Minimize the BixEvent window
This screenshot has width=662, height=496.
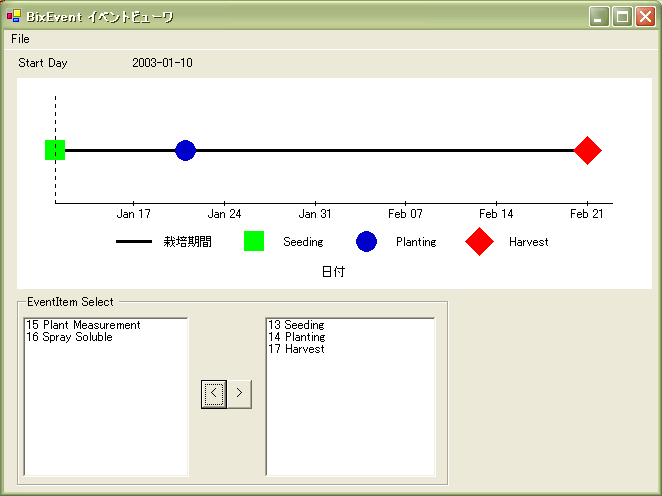point(599,17)
